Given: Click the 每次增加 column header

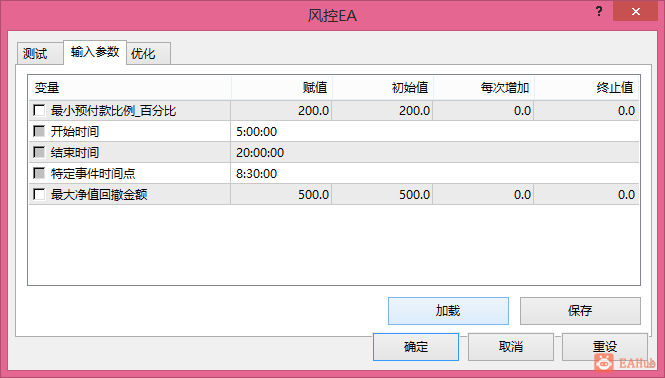Looking at the screenshot, I should 484,88.
